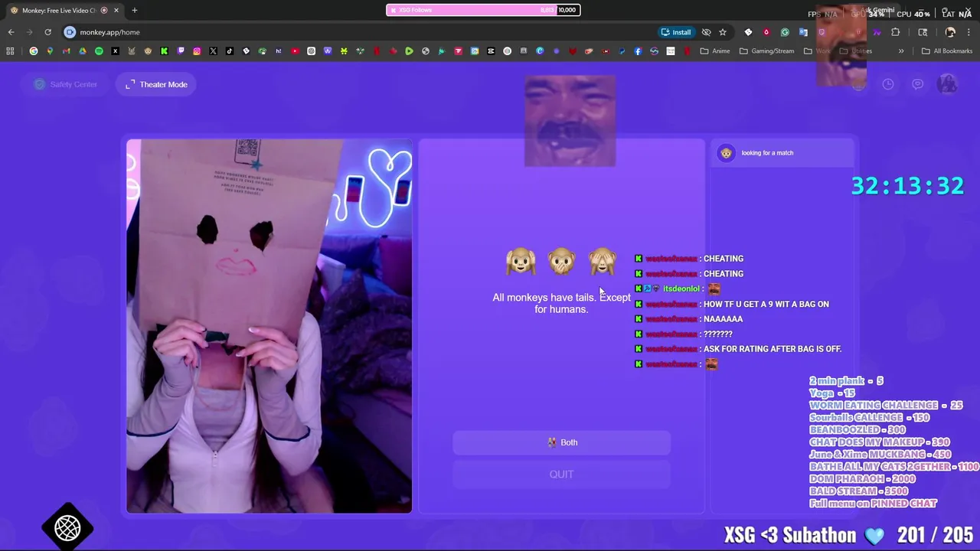Reload the monkey.app page
980x551 pixels.
click(x=47, y=32)
